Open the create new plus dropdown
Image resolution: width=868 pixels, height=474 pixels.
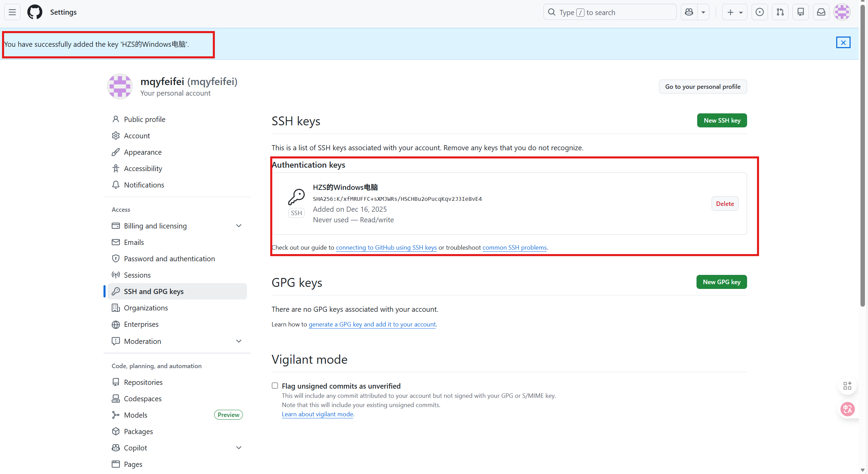(734, 12)
